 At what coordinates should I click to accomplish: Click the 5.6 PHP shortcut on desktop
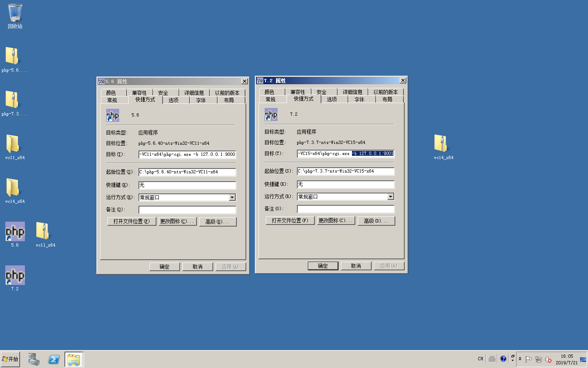coord(15,233)
